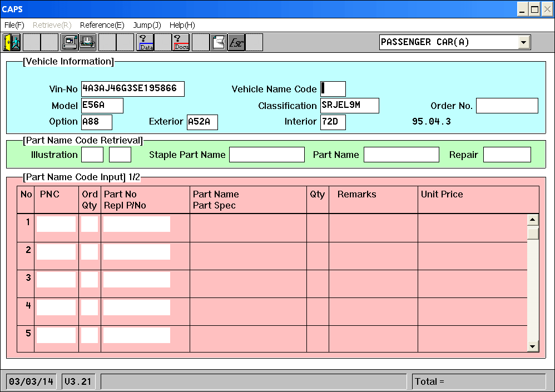
Task: Open the File(F) menu
Action: pyautogui.click(x=14, y=25)
